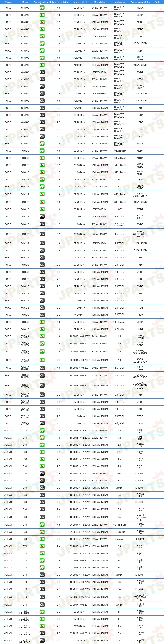Select the 107kW / 146KM power cell
Viewport: 164px width, 644px height.
[99, 532]
